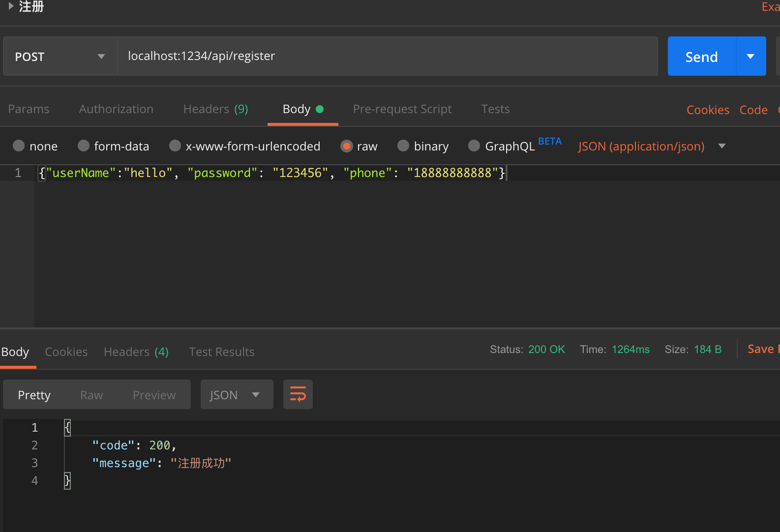This screenshot has width=780, height=532.
Task: Switch to the Headers (9) request tab
Action: pyautogui.click(x=216, y=109)
